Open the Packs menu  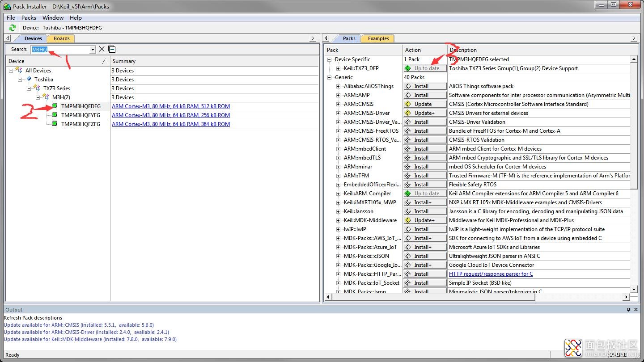[29, 17]
